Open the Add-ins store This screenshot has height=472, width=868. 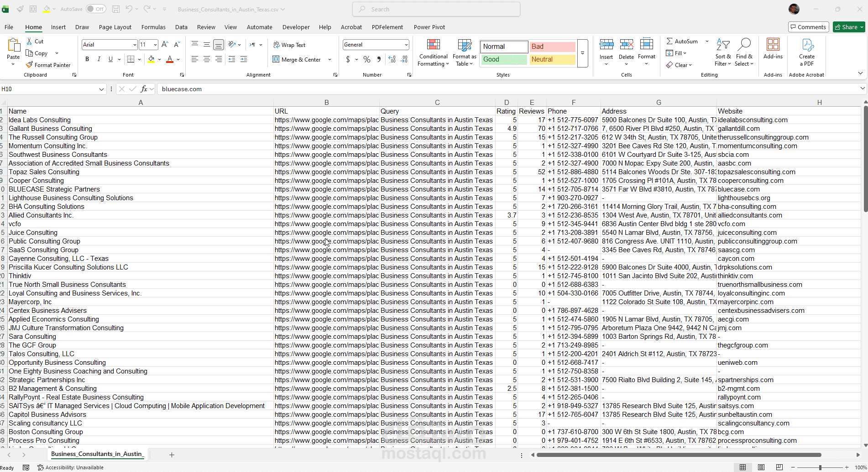[773, 49]
